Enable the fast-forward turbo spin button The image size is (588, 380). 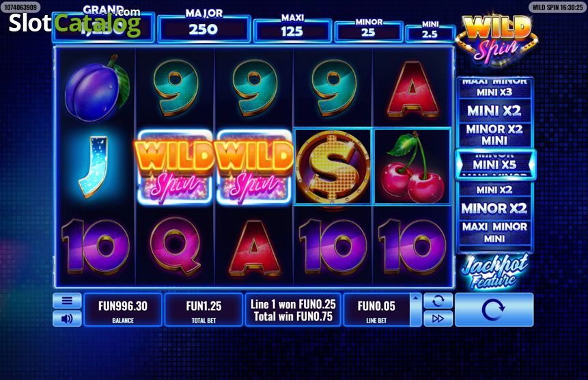coord(438,318)
